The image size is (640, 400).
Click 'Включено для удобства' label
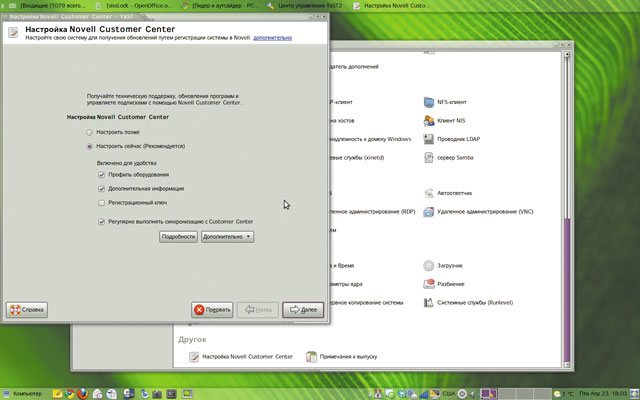point(127,163)
